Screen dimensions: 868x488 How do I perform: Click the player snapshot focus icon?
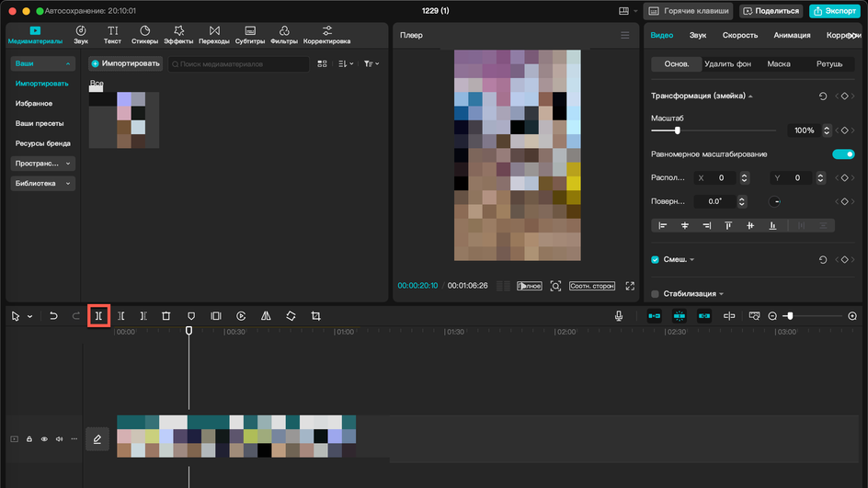coord(555,286)
